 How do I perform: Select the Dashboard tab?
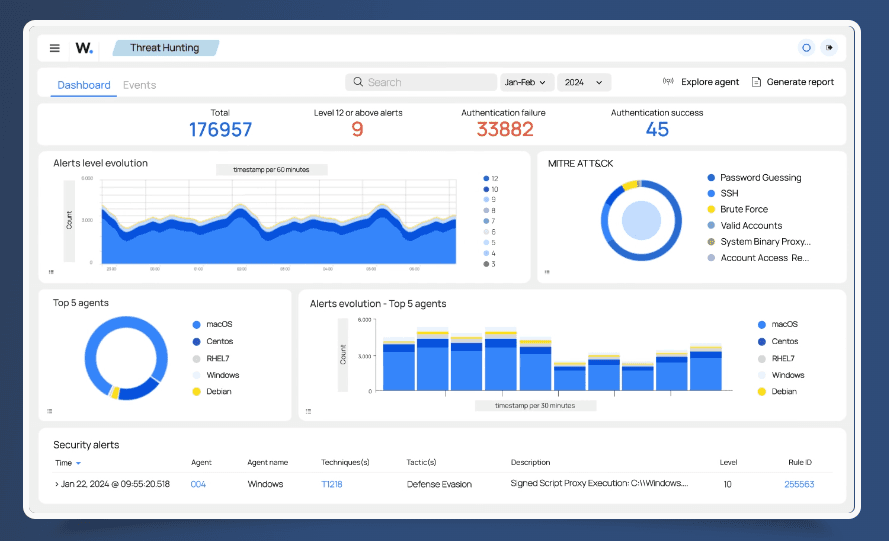pos(84,85)
